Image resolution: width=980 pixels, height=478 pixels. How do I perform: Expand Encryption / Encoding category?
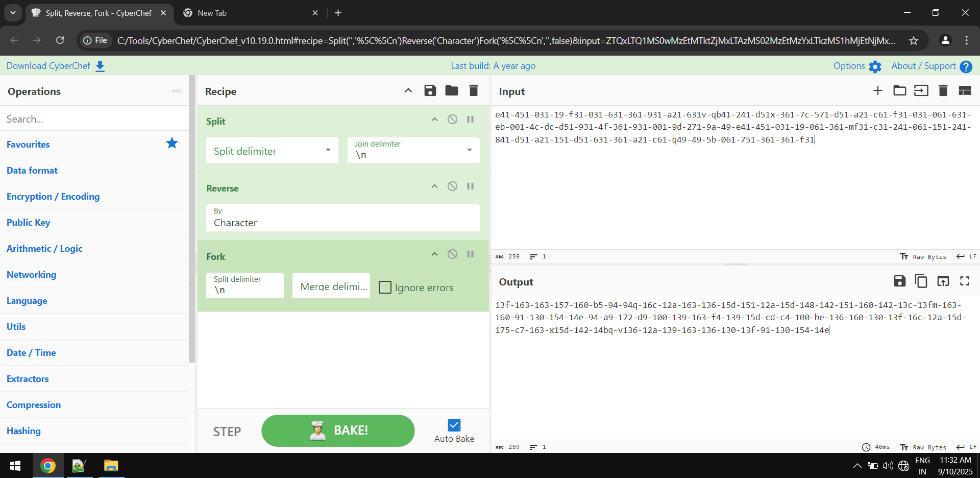(x=94, y=196)
